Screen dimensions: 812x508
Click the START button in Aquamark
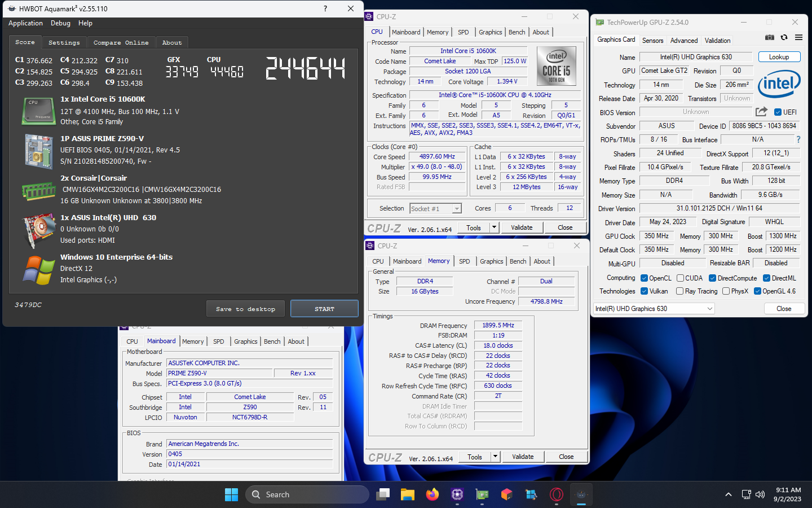point(324,309)
